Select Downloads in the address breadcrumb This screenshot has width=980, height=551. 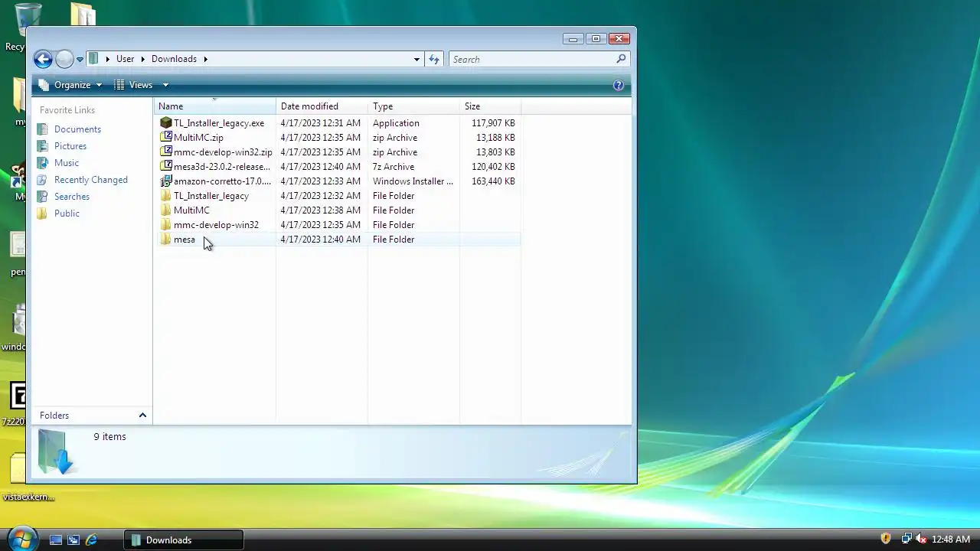point(174,59)
